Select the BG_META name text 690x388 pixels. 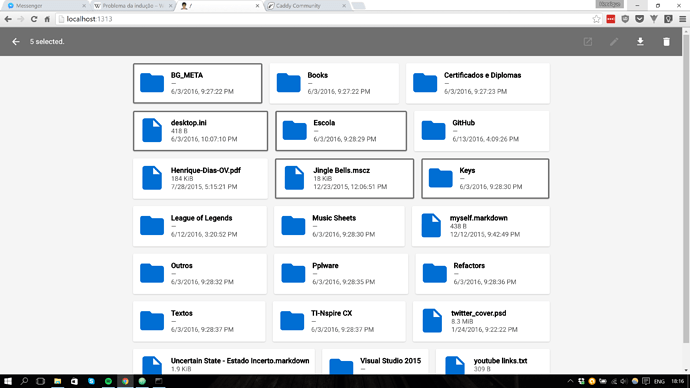(x=187, y=75)
